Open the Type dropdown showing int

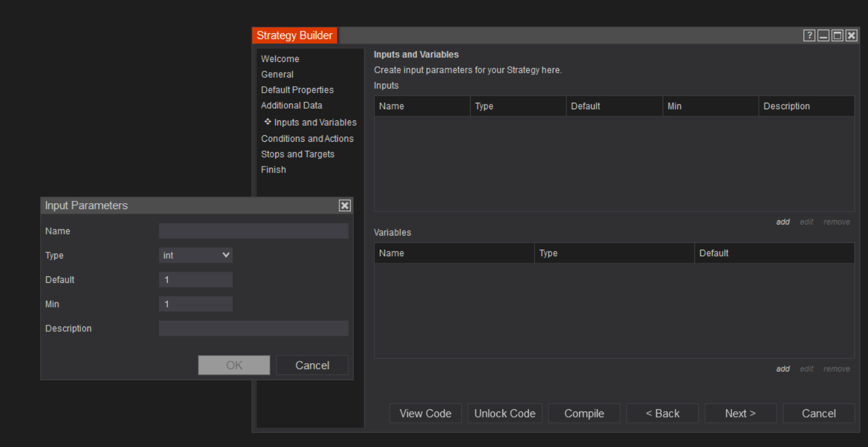click(195, 255)
